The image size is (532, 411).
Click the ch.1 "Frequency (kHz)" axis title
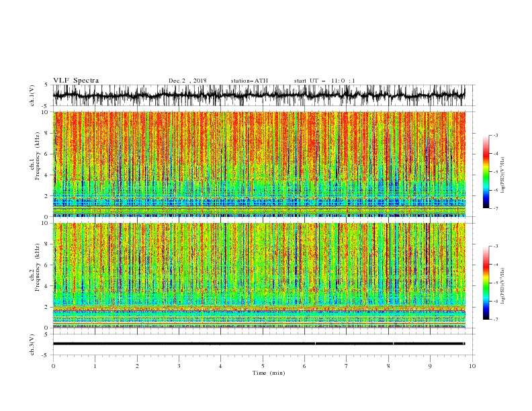click(x=37, y=156)
